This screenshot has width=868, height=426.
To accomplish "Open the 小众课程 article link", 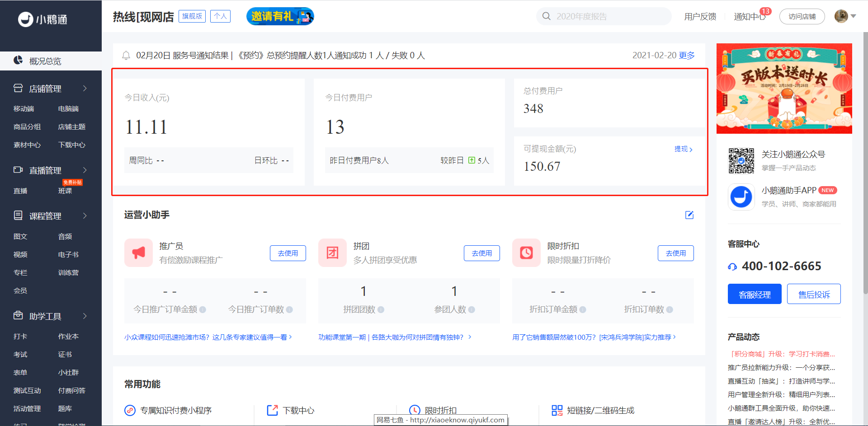I will tap(208, 337).
